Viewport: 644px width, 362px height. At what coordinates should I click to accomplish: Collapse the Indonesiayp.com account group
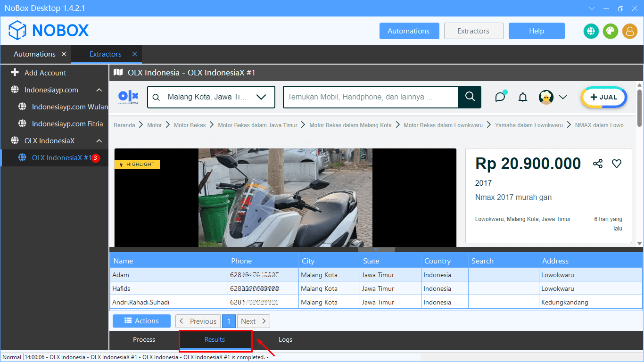tap(98, 90)
